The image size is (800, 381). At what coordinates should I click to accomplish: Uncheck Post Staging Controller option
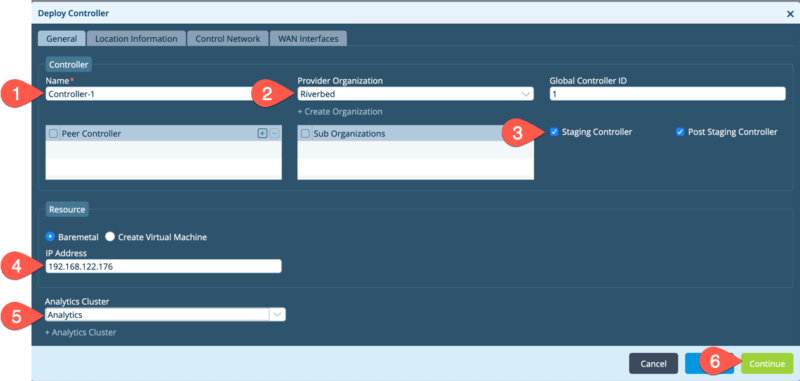[680, 132]
